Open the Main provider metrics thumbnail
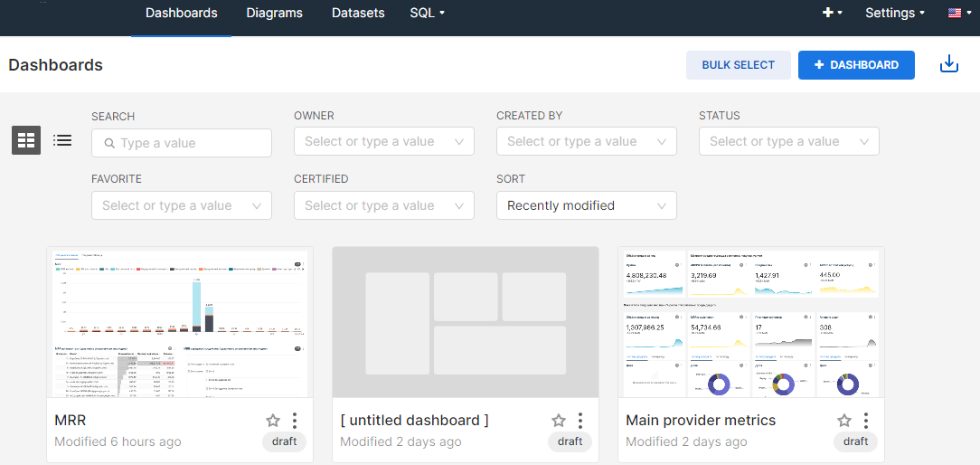Viewport: 980px width, 465px height. click(x=750, y=322)
